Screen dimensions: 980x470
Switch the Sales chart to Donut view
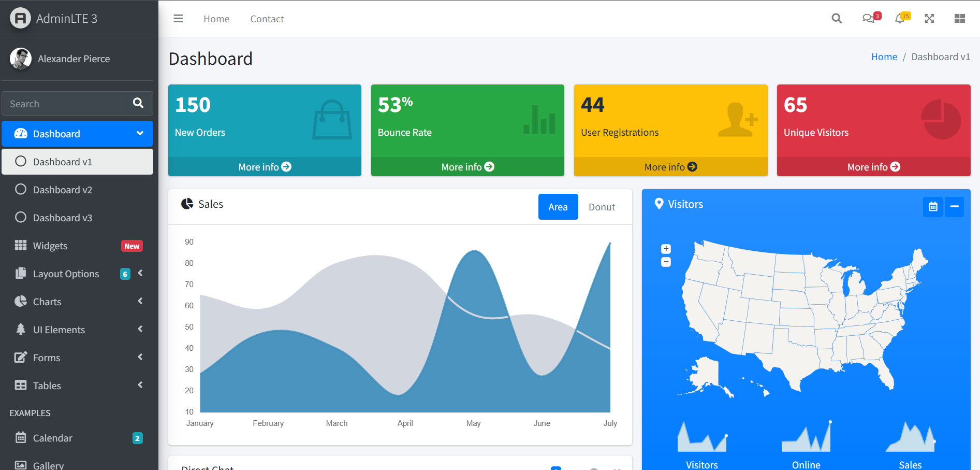coord(601,207)
